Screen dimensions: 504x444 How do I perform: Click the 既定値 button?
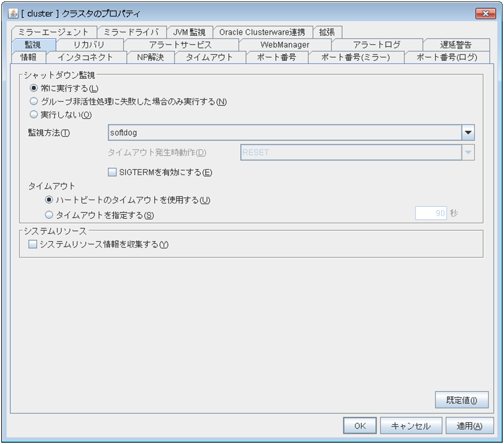(x=462, y=400)
